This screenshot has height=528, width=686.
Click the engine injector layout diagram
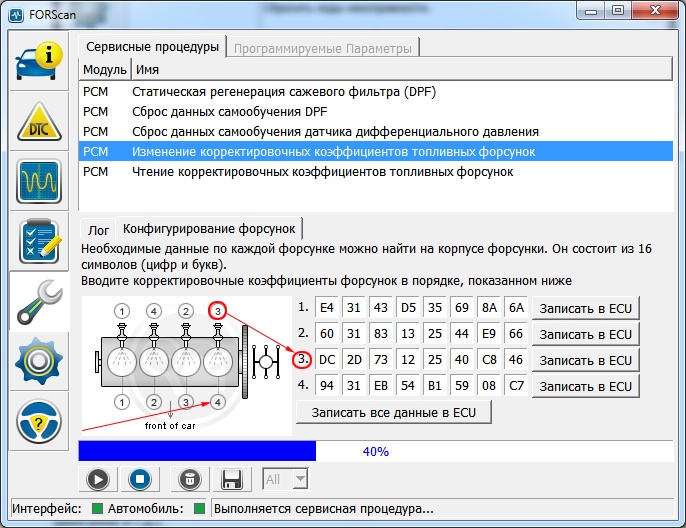tap(187, 366)
